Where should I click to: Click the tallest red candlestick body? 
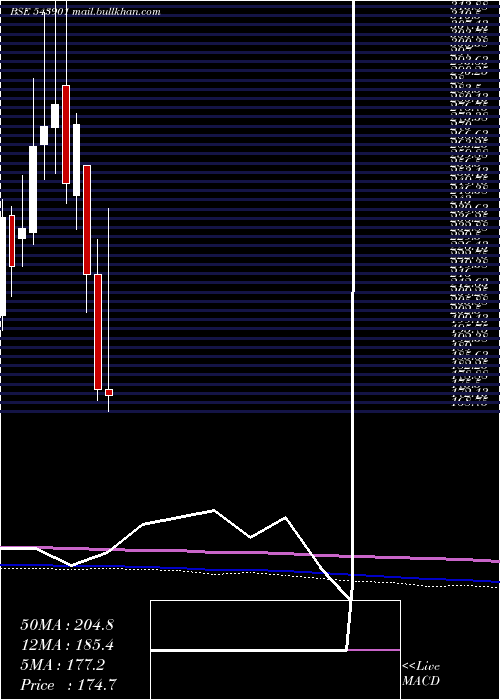point(98,332)
